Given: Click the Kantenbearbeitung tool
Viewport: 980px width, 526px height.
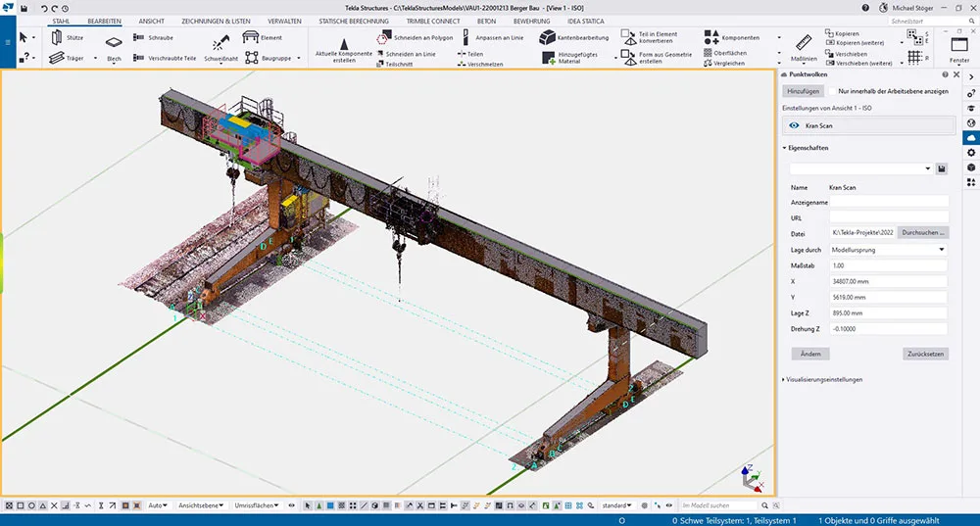Looking at the screenshot, I should point(573,37).
